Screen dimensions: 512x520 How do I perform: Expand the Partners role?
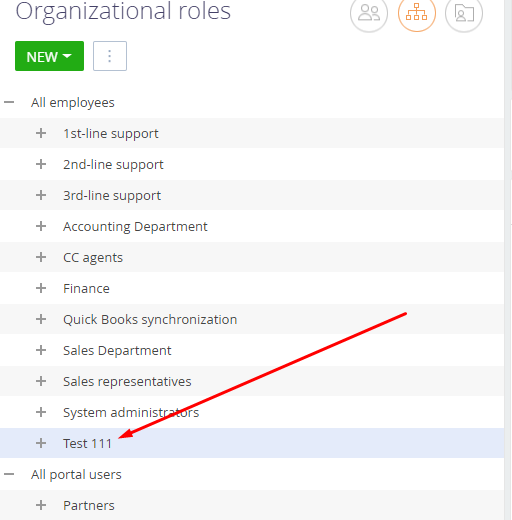pyautogui.click(x=41, y=505)
